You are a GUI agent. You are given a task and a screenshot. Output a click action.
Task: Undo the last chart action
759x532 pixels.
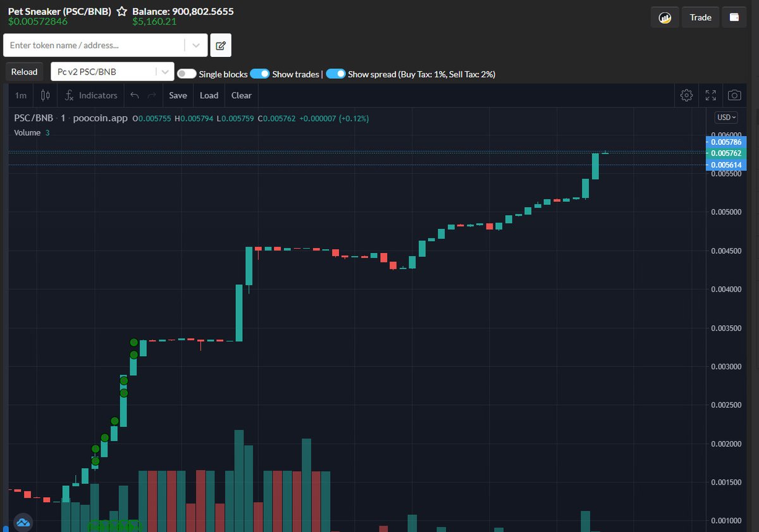coord(134,96)
